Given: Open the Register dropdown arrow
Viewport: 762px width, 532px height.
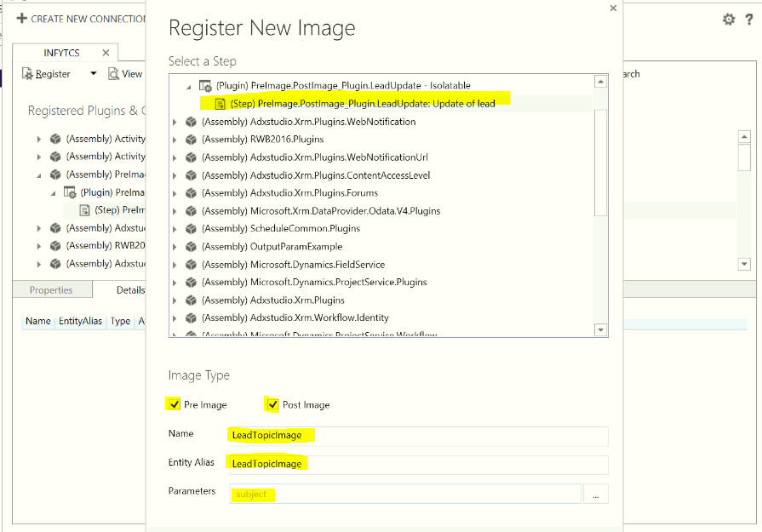Looking at the screenshot, I should tap(95, 73).
